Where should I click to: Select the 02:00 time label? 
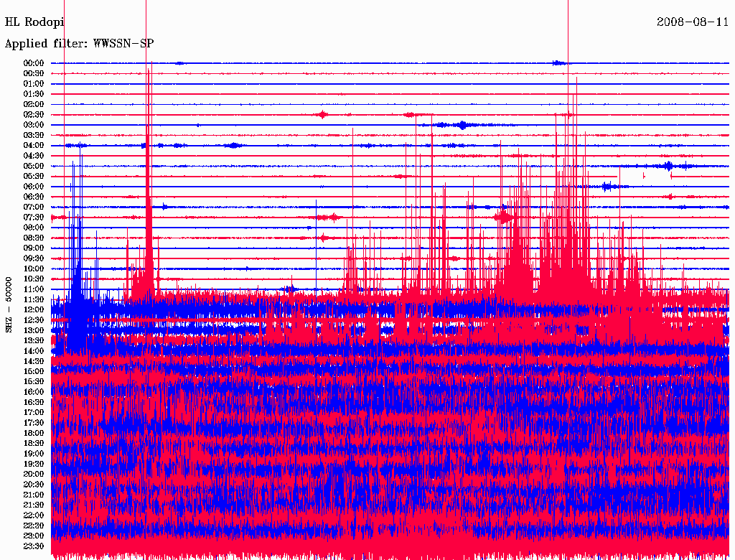34,105
